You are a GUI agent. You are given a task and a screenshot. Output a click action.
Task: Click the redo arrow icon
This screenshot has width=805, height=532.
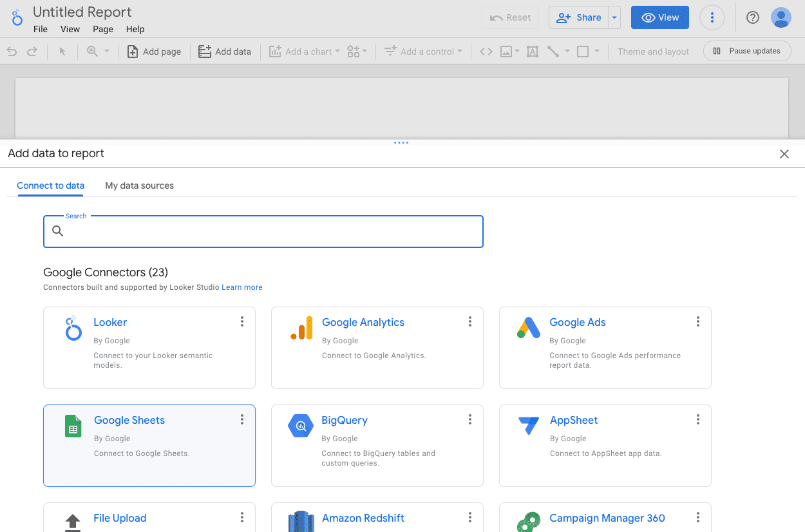32,52
